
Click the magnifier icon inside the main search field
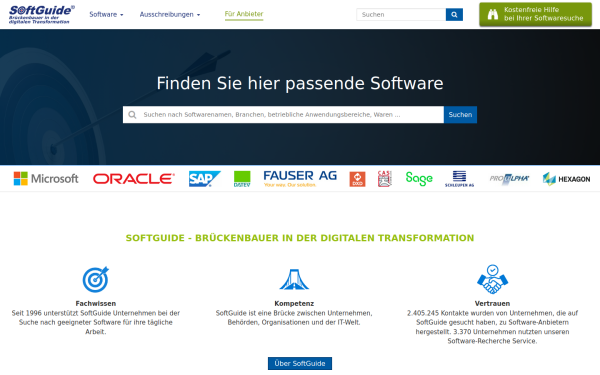(x=132, y=115)
